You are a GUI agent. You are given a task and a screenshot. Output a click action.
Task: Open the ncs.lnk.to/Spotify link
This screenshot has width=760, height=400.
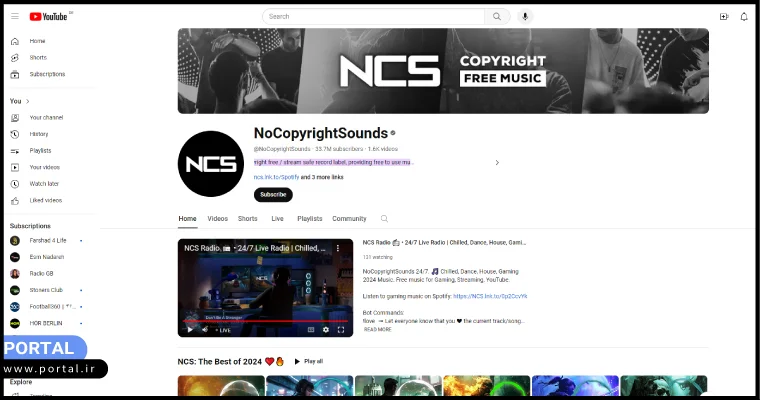point(276,177)
